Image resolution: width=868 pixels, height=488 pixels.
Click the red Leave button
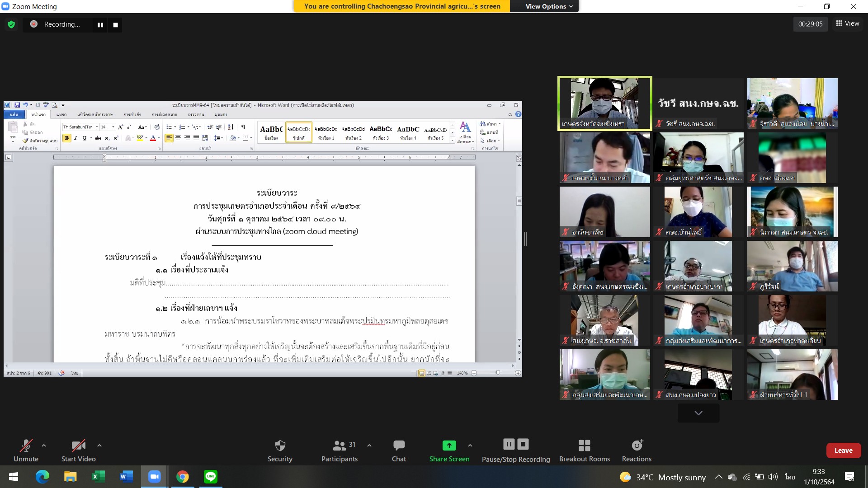(843, 450)
